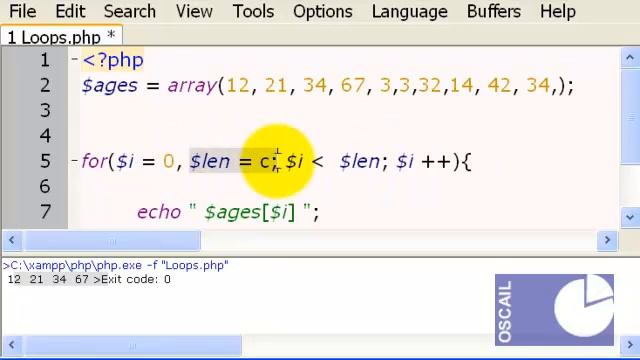
Task: Click the editor vertical scrollbar down arrow
Action: click(630, 217)
